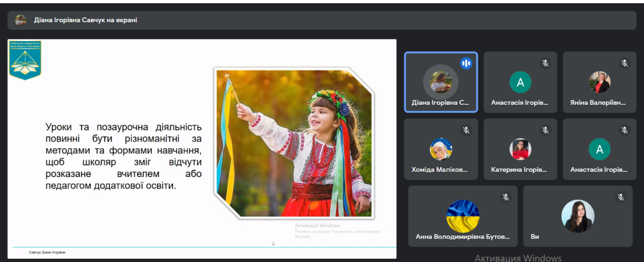Click the 'Анна Володимирівна Бутов...' name label

coord(463,236)
